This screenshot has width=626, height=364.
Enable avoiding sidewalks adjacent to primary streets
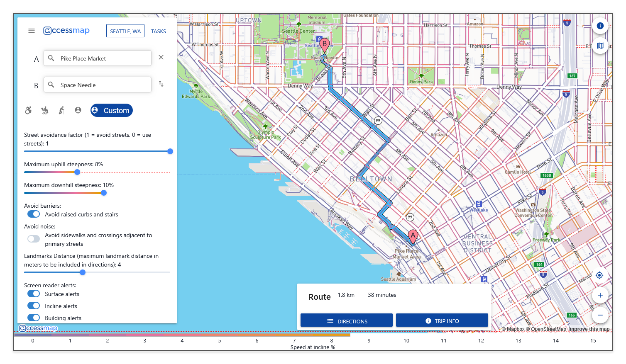point(33,239)
